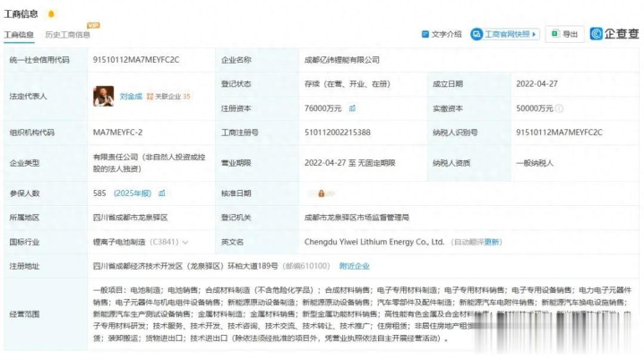Select the date 2022-04-27 under 成立日期
644x360 pixels.
537,84
